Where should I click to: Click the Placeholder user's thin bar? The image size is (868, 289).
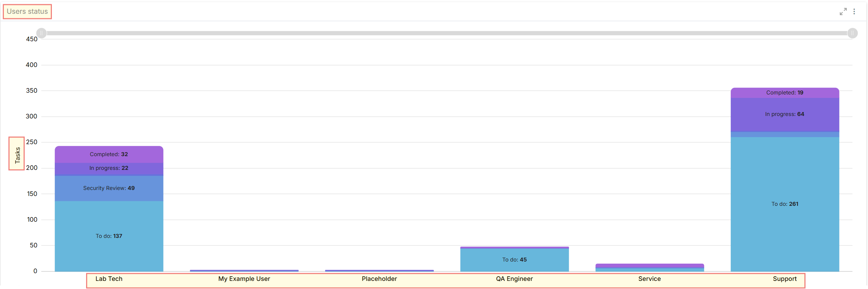click(x=379, y=271)
